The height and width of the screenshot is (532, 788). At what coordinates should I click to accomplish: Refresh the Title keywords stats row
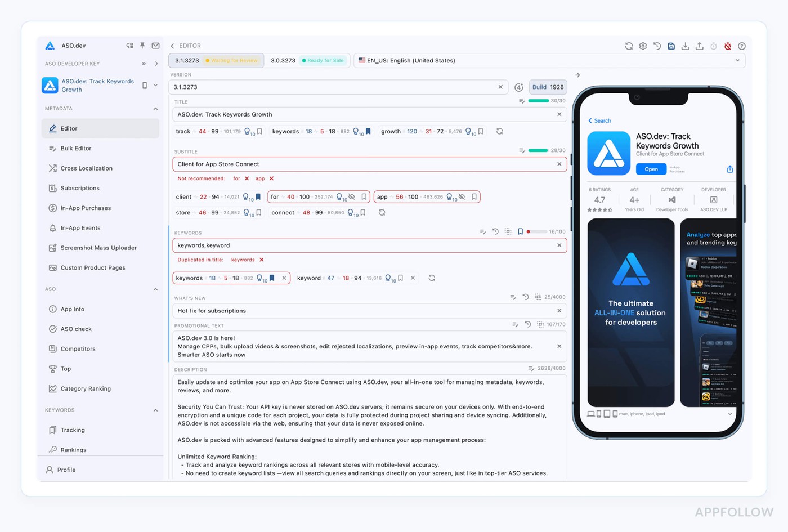[499, 131]
